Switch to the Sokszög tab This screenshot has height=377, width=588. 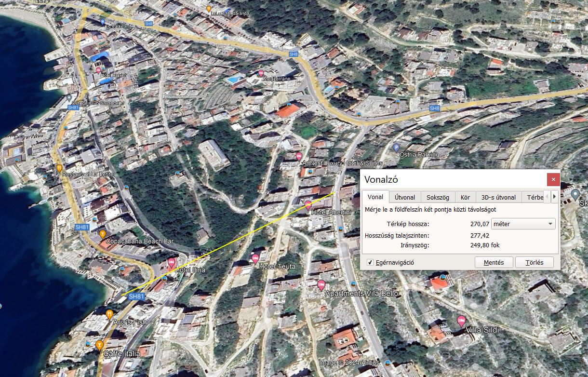(438, 197)
